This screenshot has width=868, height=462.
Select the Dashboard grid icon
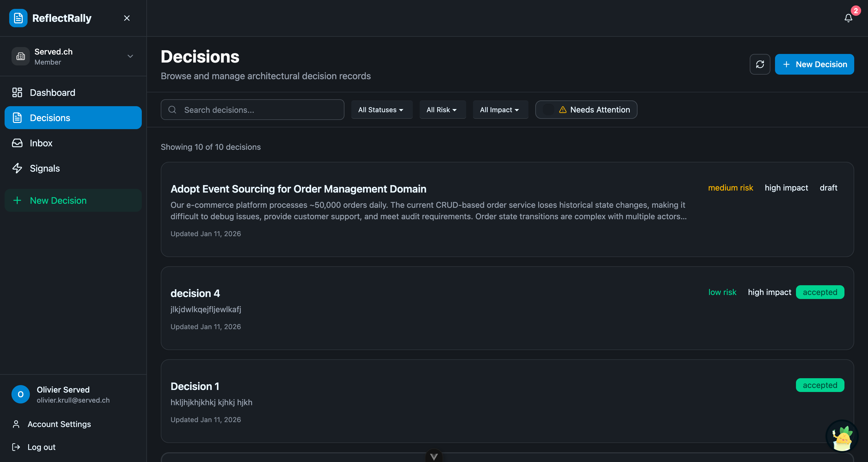tap(17, 92)
